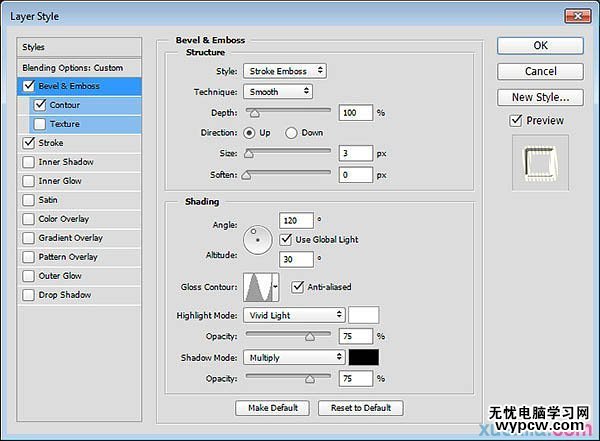Uncheck the Stroke effect checkbox
The height and width of the screenshot is (441, 600).
tap(29, 143)
